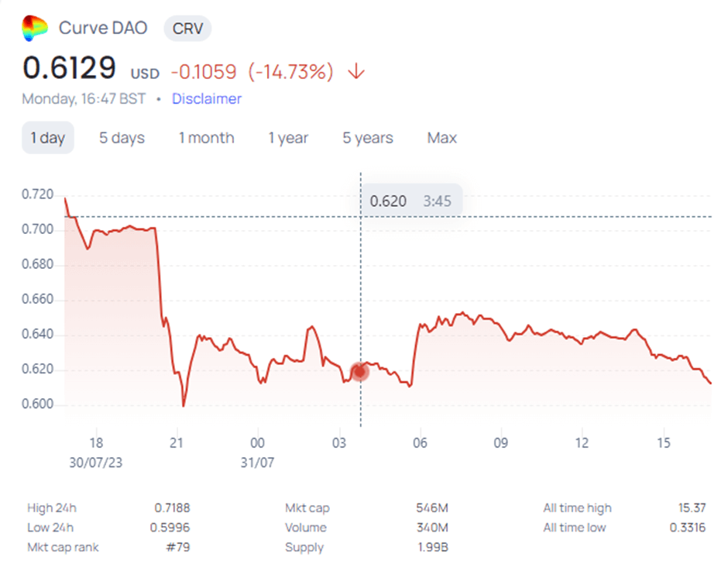Select the Max range tab
728x571 pixels.
coord(442,138)
